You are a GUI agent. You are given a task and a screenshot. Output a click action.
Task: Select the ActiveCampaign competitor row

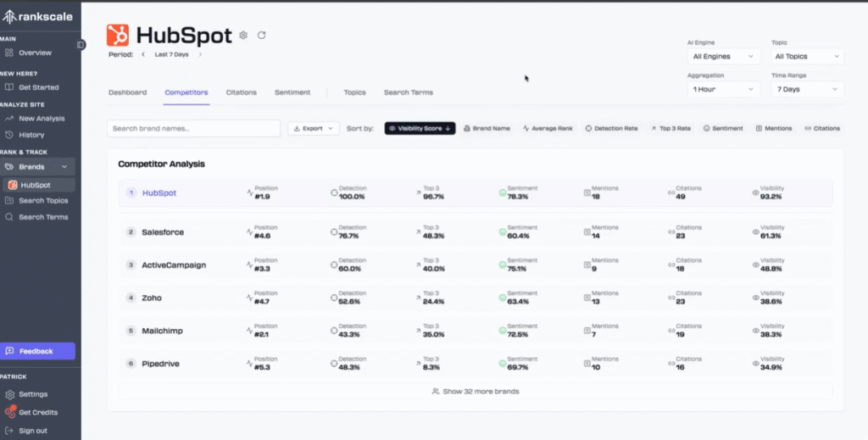point(476,265)
